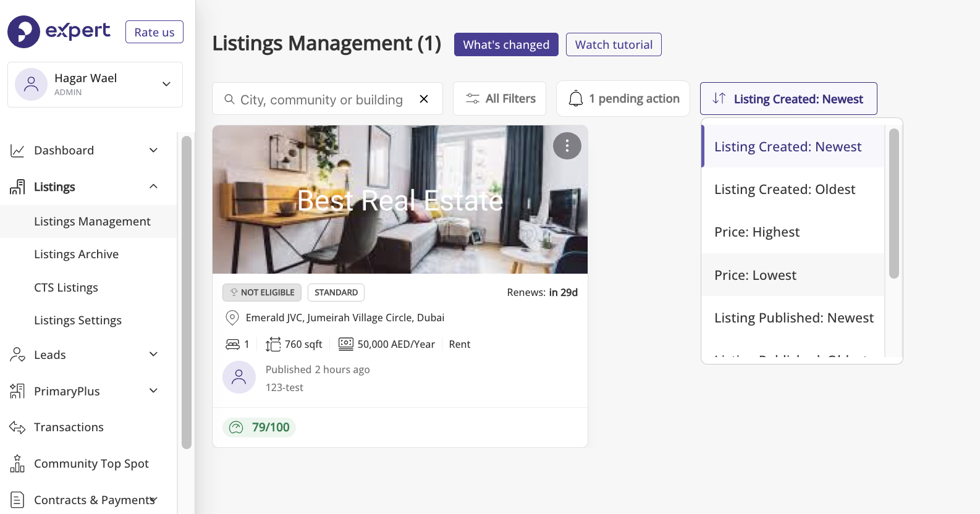Click the Watch tutorial button
Screen dimensions: 980x514
(614, 44)
